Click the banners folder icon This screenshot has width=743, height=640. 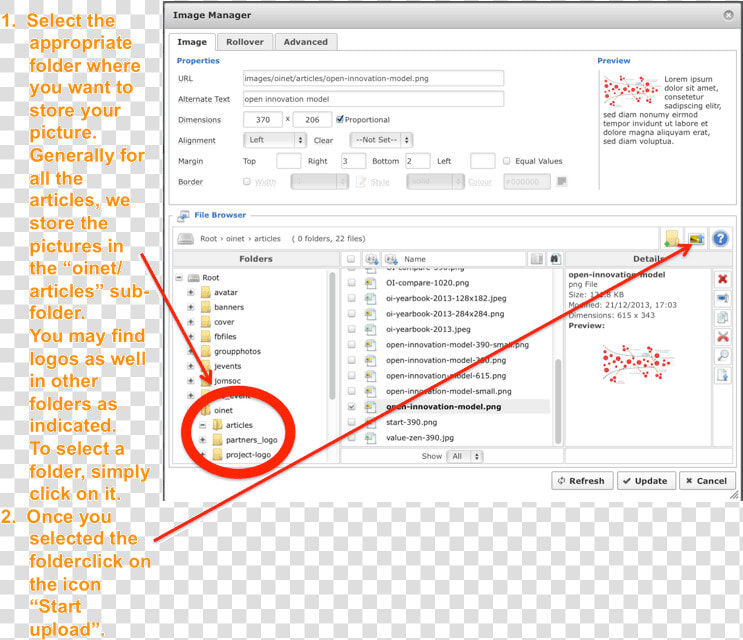coord(206,307)
